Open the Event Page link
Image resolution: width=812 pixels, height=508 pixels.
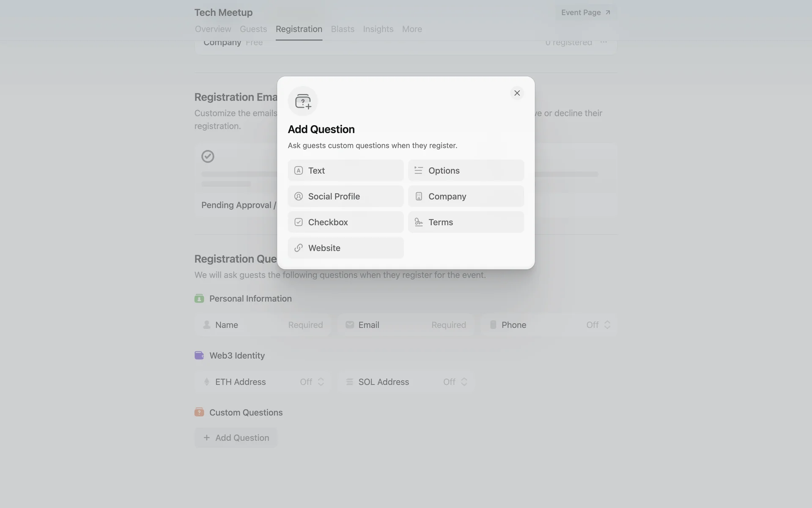(x=586, y=13)
